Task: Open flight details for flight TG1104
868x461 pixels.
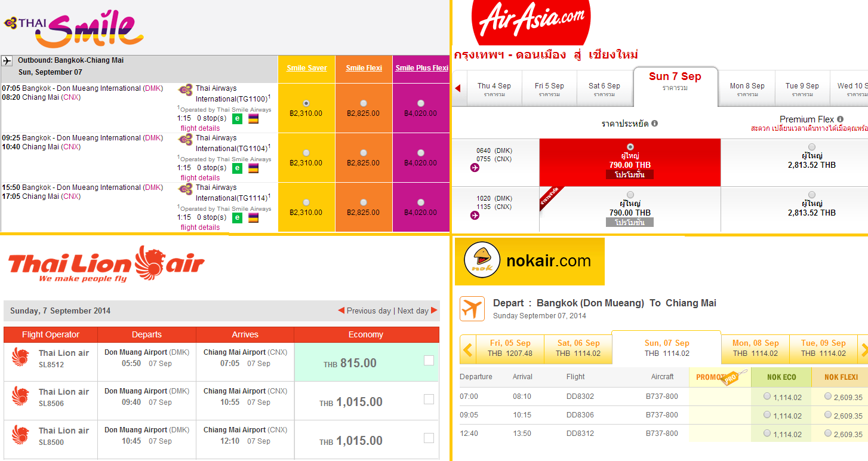Action: click(x=200, y=178)
